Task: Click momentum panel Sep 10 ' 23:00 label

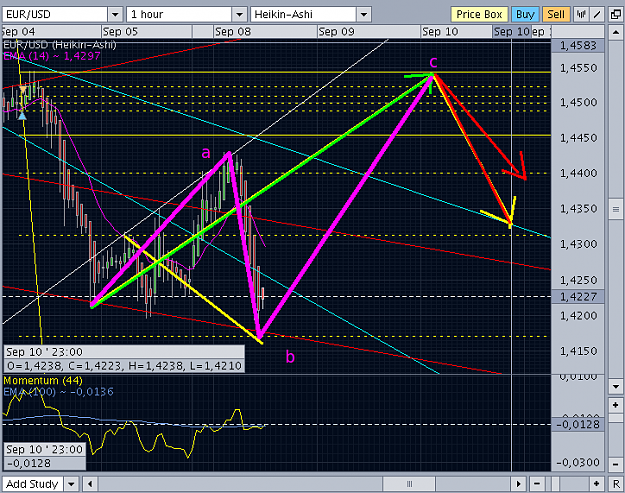Action: tap(44, 450)
